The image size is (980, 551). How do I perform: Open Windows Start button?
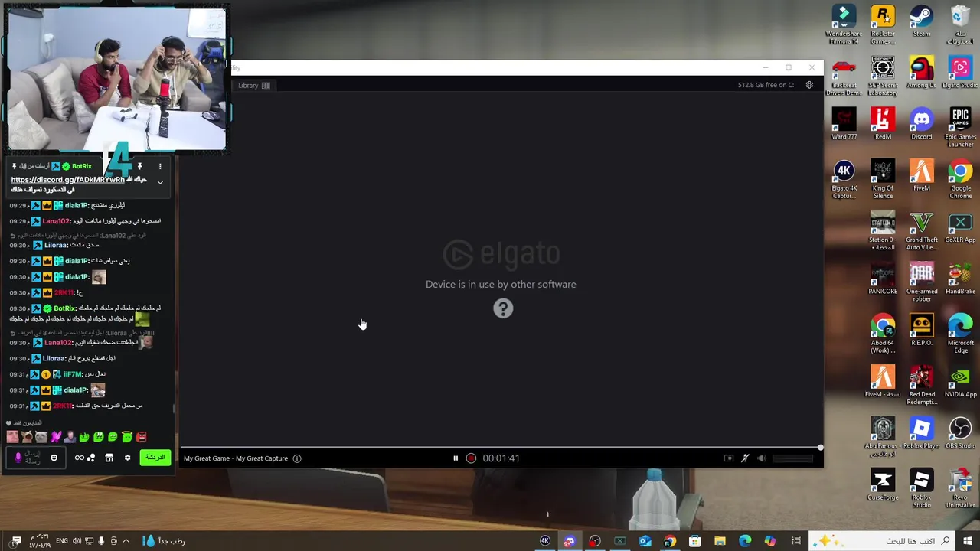pyautogui.click(x=967, y=541)
